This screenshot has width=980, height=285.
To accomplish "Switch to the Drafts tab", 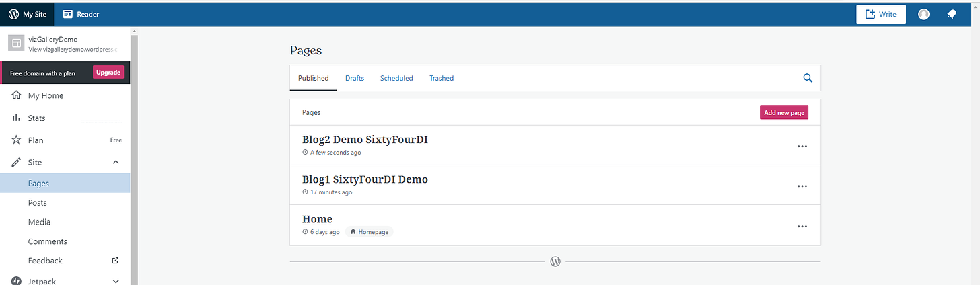I will pos(355,78).
